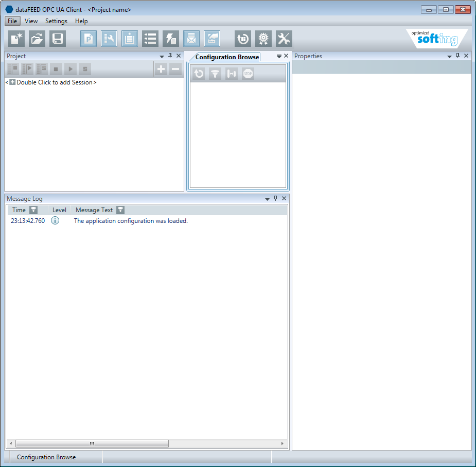Toggle the envelope Message Log icon
476x467 pixels.
click(191, 39)
